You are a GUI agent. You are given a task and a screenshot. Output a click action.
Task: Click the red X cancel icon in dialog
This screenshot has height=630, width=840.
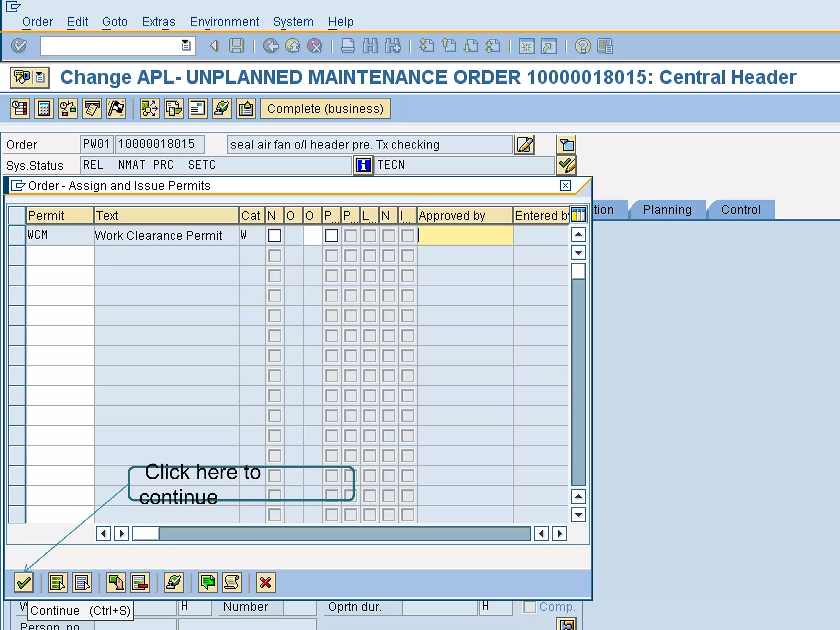coord(266,582)
